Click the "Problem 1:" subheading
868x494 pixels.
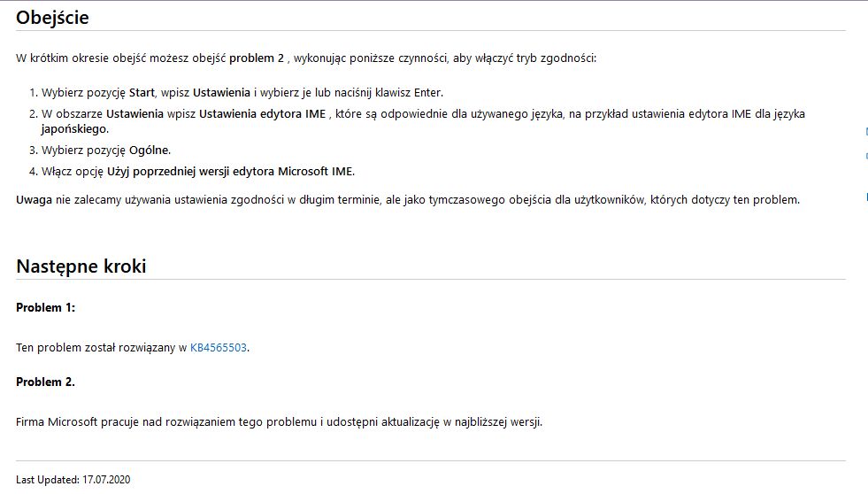(46, 307)
